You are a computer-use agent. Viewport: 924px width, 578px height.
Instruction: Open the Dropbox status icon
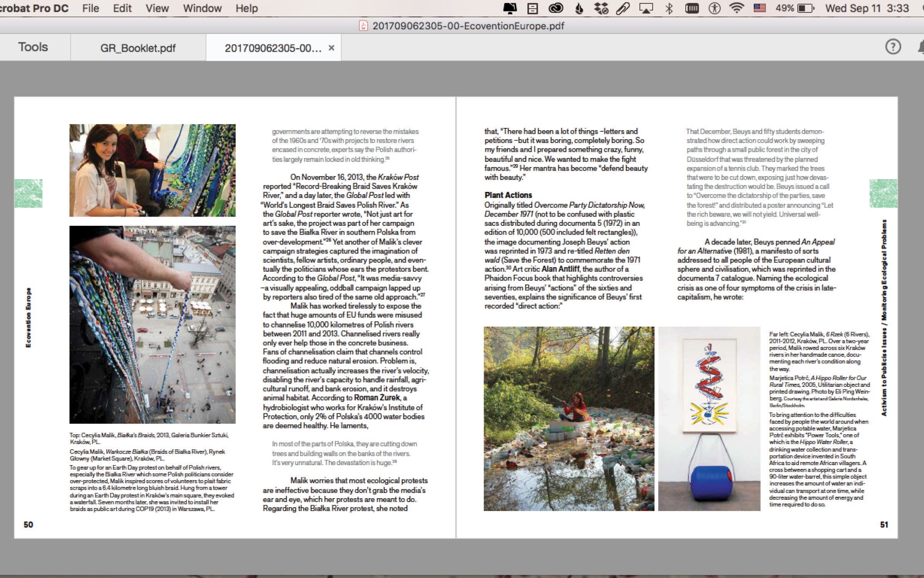pos(601,8)
